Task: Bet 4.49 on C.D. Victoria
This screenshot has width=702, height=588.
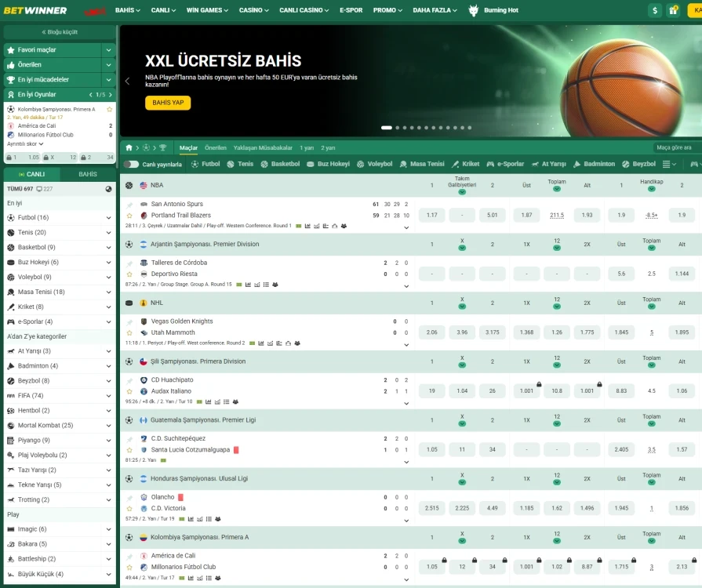Action: click(492, 508)
